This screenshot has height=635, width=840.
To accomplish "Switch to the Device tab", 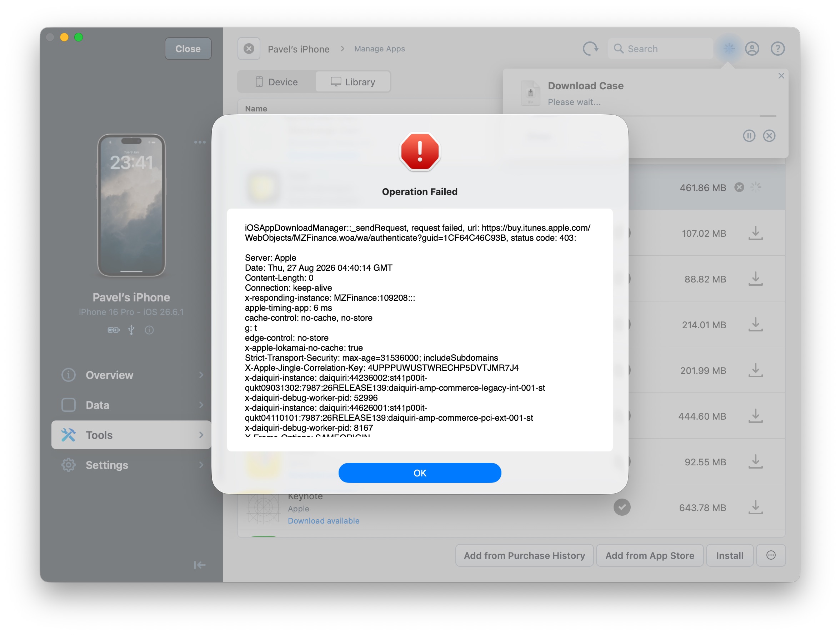I will click(x=277, y=82).
